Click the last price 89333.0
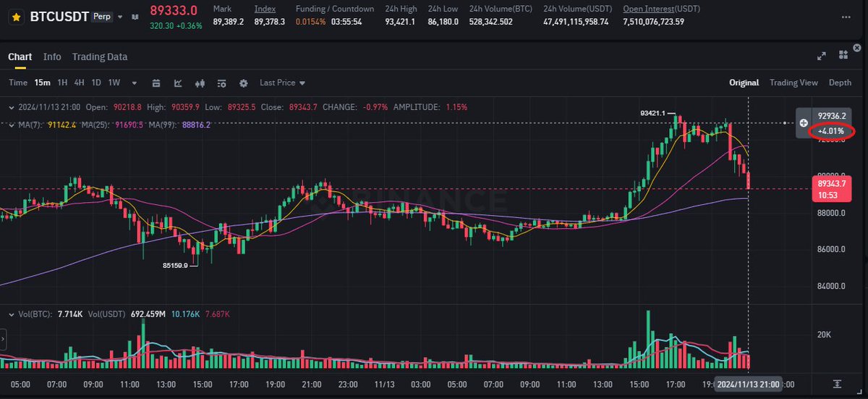Image resolution: width=868 pixels, height=399 pixels. [174, 10]
